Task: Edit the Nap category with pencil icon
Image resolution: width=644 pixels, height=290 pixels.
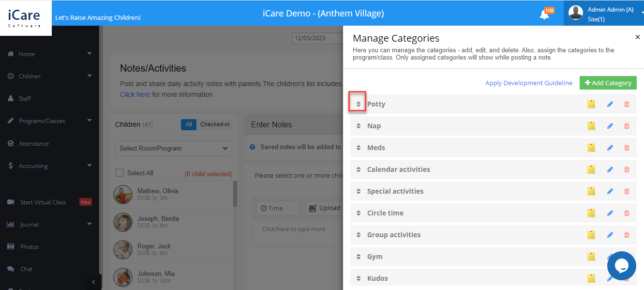Action: 610,126
